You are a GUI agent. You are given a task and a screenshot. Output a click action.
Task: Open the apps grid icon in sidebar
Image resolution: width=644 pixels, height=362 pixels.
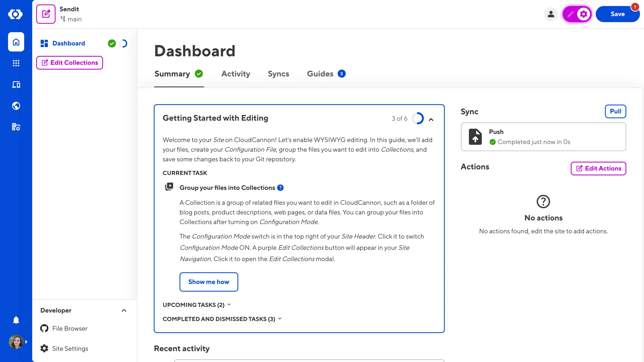click(x=16, y=63)
